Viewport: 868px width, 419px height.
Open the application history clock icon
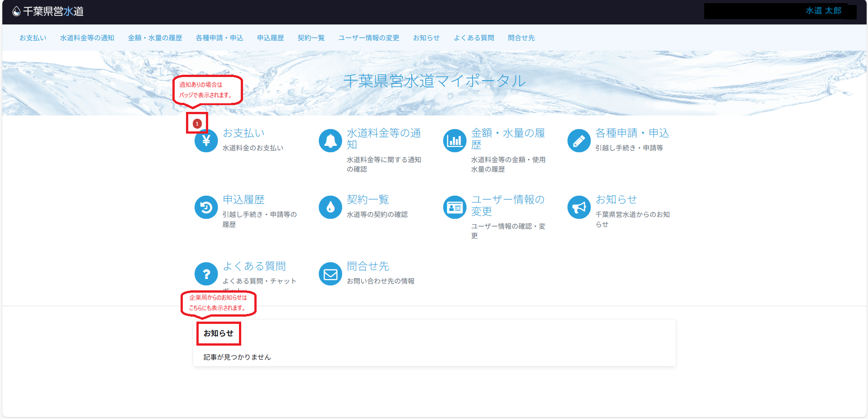click(x=206, y=207)
